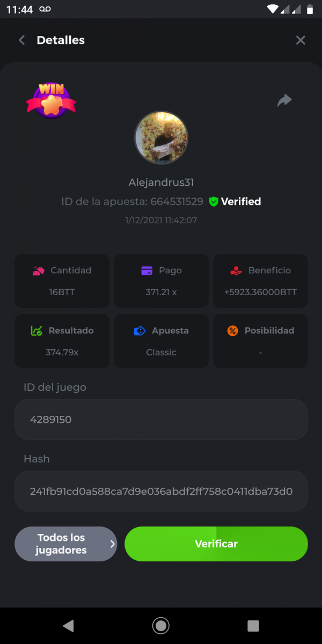
Task: Tap the green Verified shield icon
Action: (x=214, y=202)
